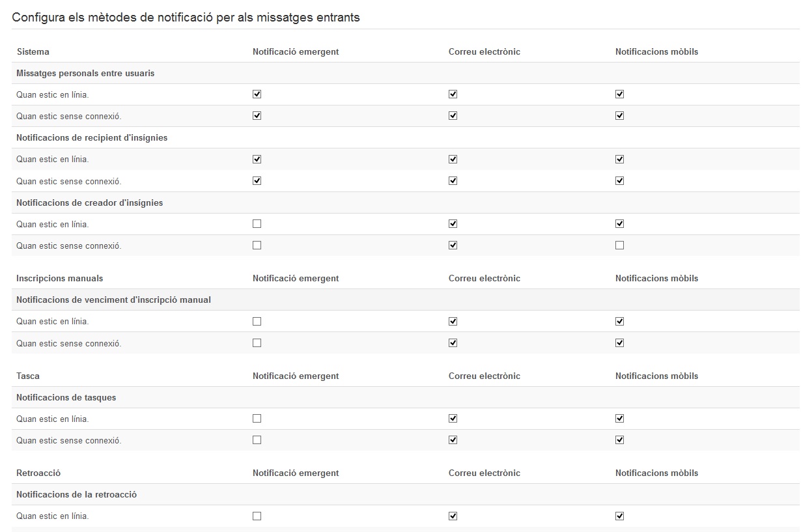Toggle personal messages online mobile notifications checkbox

(619, 94)
